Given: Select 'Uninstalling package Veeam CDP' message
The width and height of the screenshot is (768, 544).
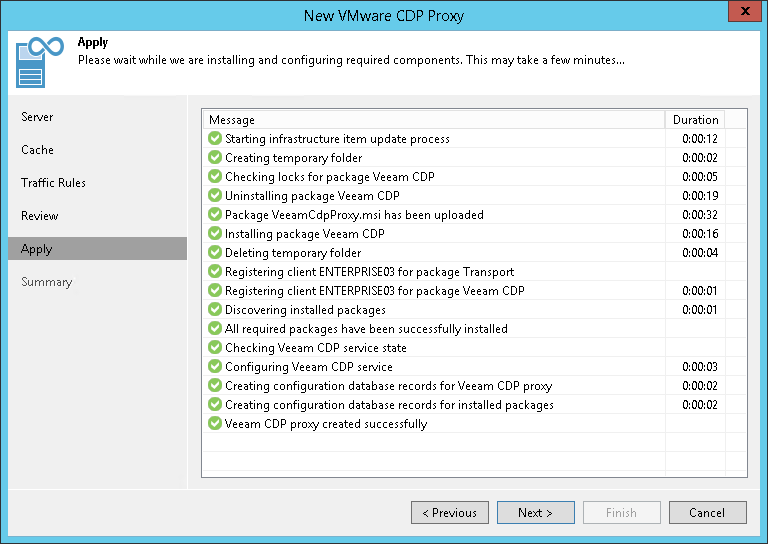Looking at the screenshot, I should [x=312, y=196].
